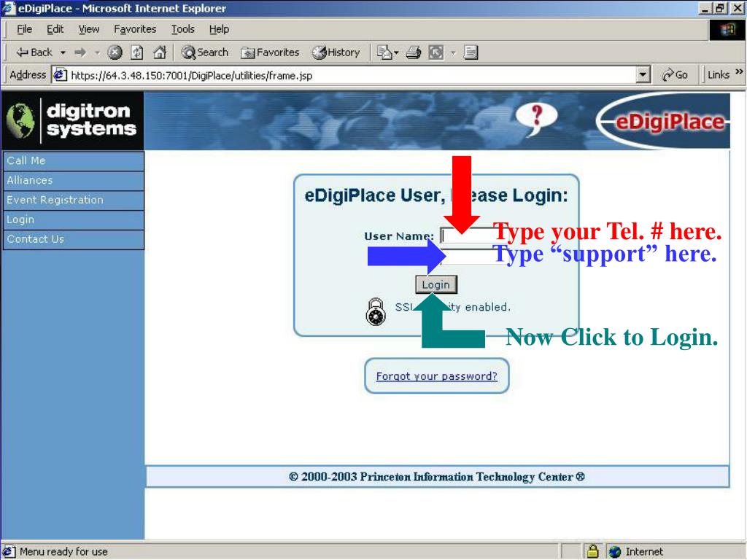The height and width of the screenshot is (560, 747).
Task: Click the Princeton Information Technology Center copyright text
Action: coord(437,477)
